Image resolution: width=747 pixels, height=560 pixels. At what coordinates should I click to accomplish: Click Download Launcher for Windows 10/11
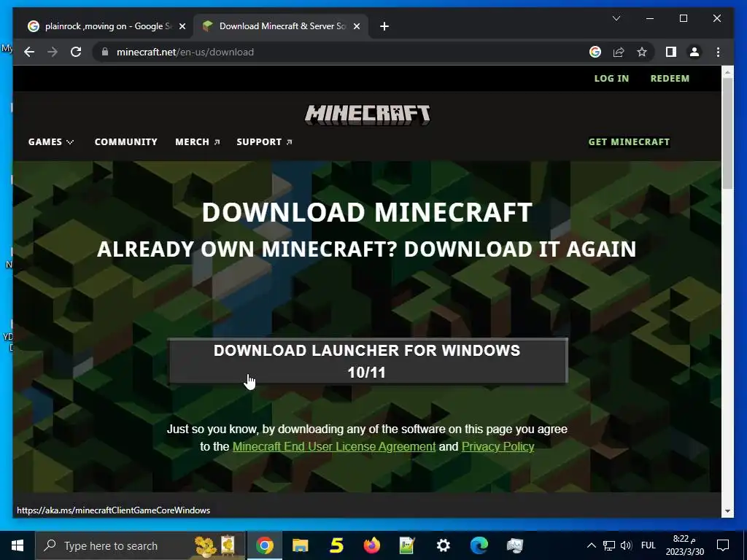point(368,361)
